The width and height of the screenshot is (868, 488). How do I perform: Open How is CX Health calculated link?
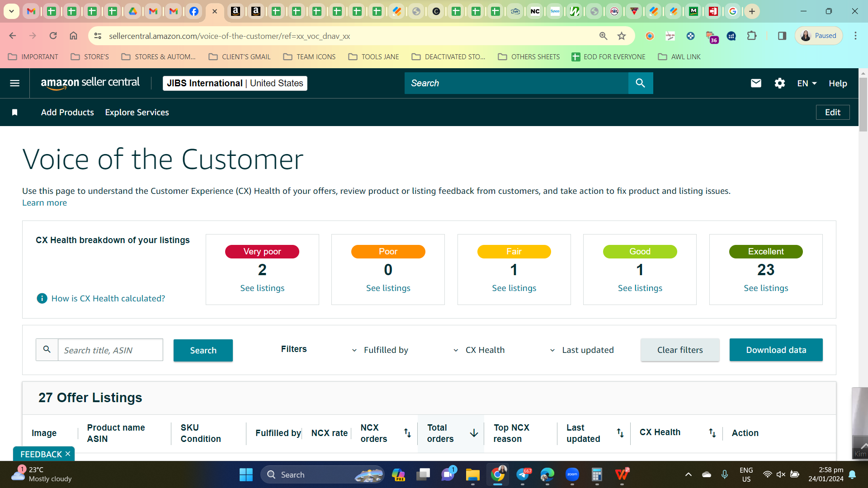click(x=108, y=299)
